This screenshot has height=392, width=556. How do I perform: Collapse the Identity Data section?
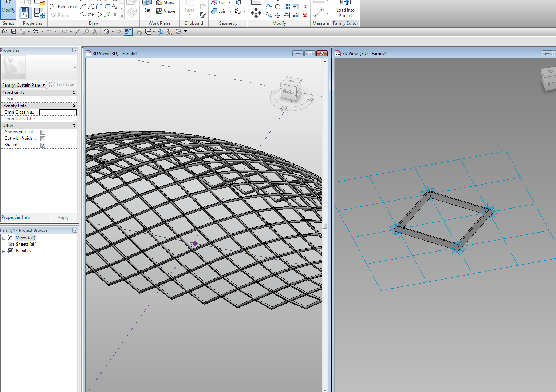click(74, 106)
